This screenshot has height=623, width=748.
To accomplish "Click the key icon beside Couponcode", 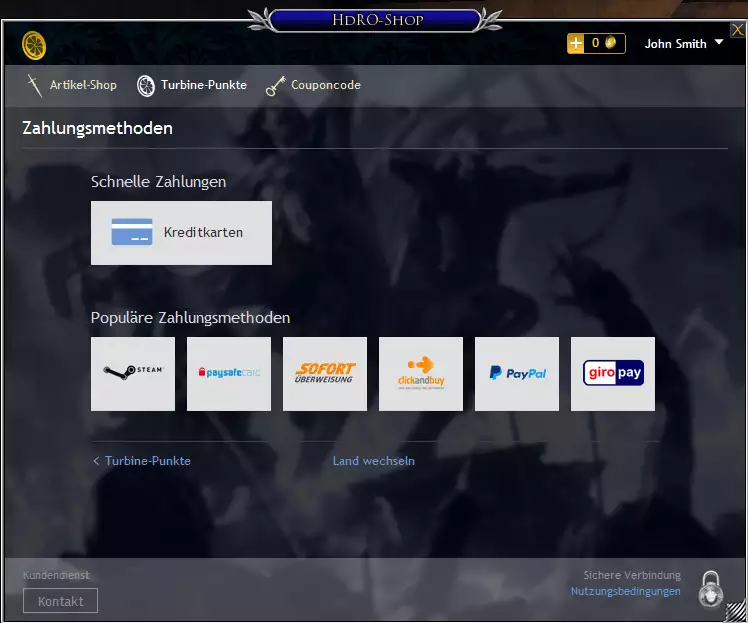I will pyautogui.click(x=276, y=86).
